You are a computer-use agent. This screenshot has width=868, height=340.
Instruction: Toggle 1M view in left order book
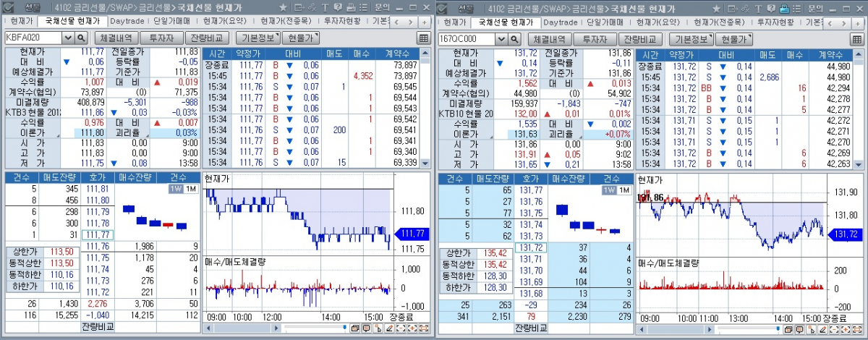(190, 189)
